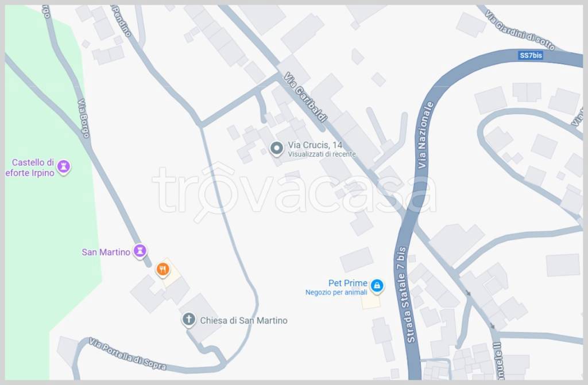Viewport: 588px width, 385px height.
Task: Click the Visualizzati di recente text
Action: pos(322,154)
